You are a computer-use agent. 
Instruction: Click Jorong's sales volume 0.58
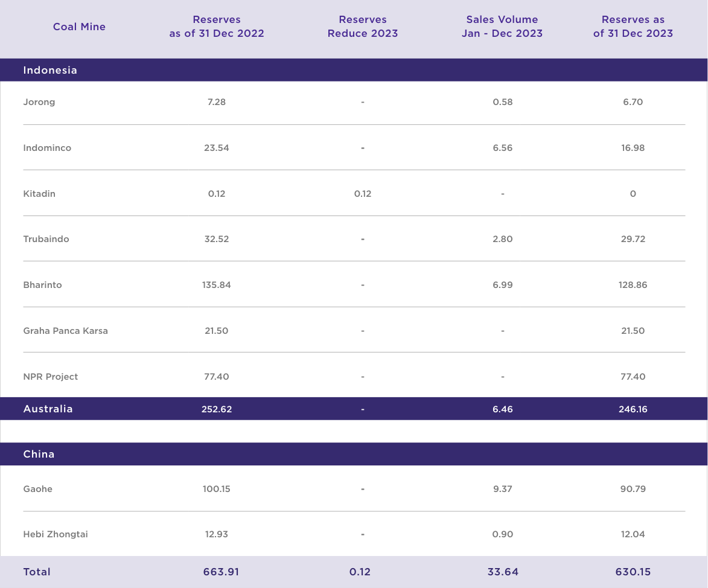coord(503,102)
